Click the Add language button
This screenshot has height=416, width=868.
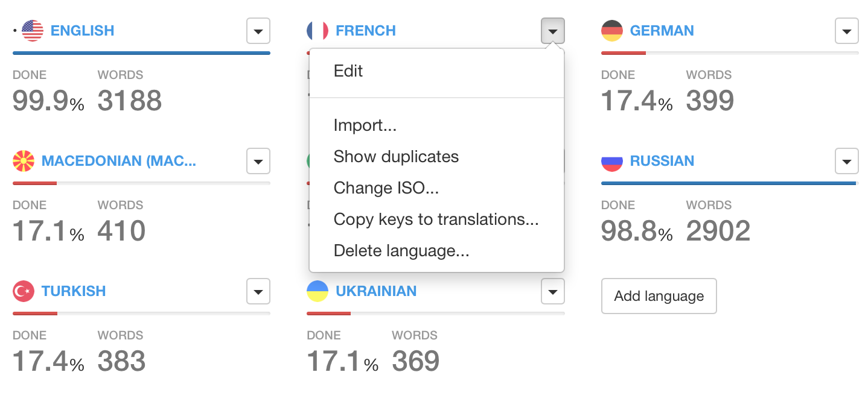click(x=659, y=296)
